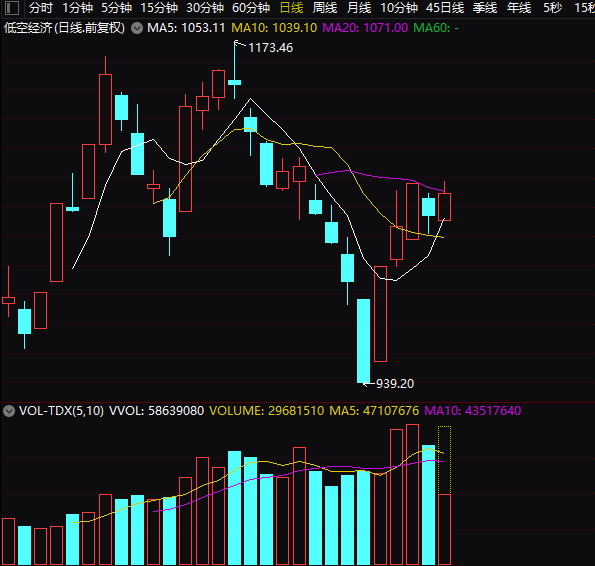The image size is (595, 566).
Task: Switch to 分时 intraday view
Action: 41,8
